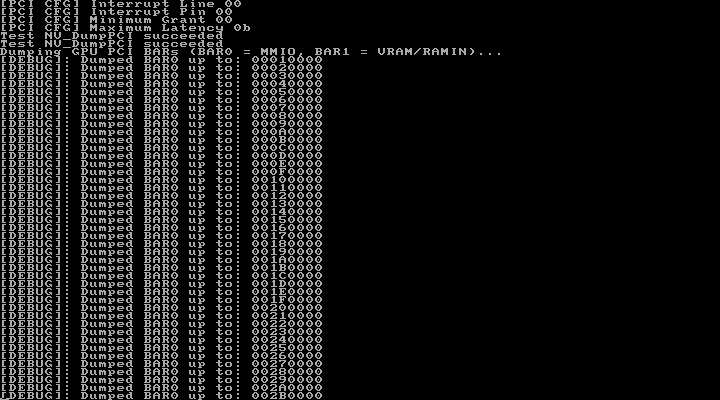Select the address value 00250000
The height and width of the screenshot is (400, 720).
point(287,348)
